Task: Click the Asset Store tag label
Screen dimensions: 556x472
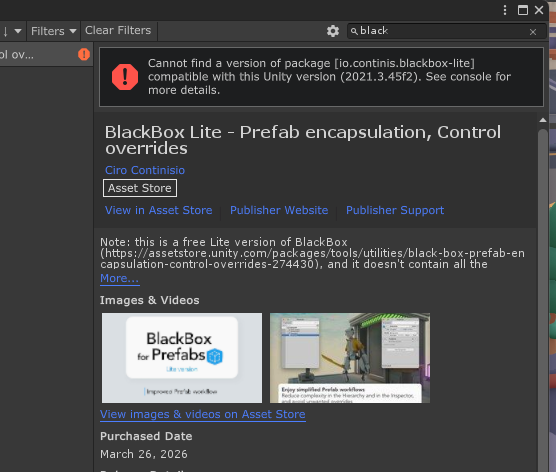Action: click(x=140, y=188)
